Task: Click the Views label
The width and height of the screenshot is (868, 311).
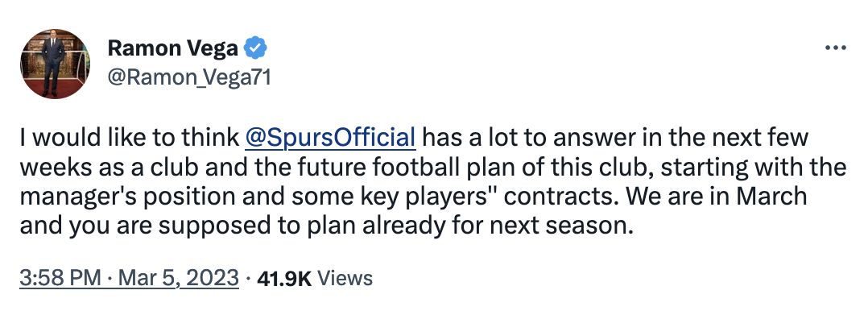Action: (x=346, y=278)
